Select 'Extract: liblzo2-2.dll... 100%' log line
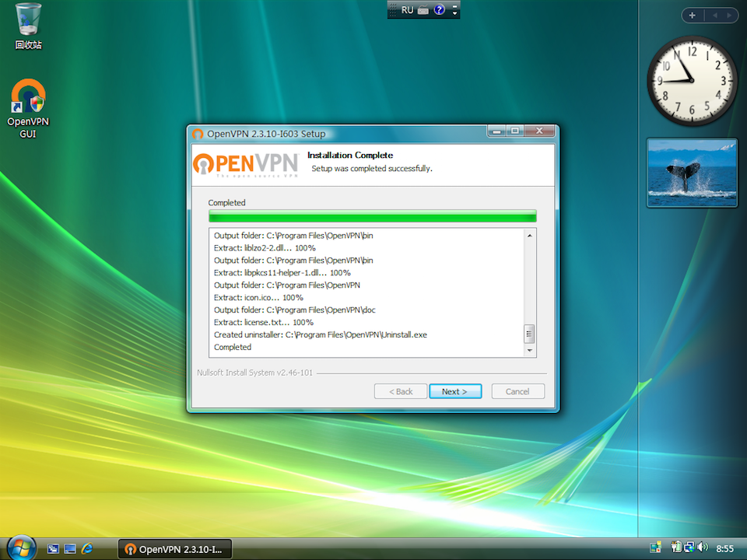This screenshot has height=560, width=747. pos(265,248)
